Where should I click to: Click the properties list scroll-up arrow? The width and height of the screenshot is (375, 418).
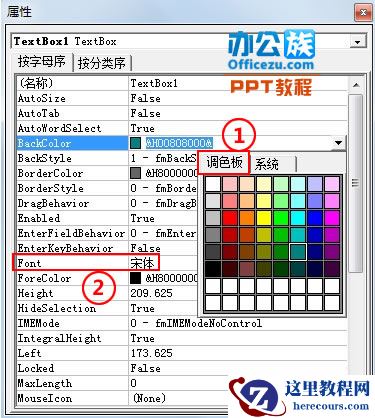(356, 85)
